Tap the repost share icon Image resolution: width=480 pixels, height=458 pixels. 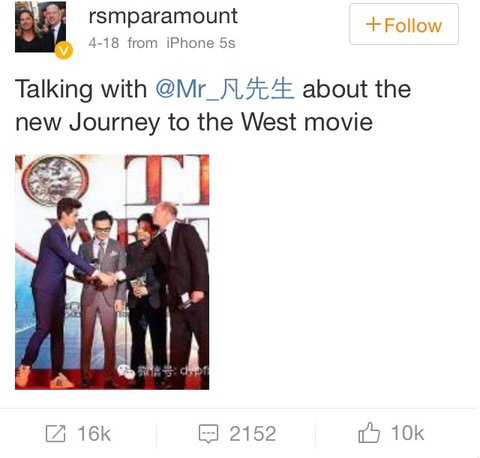tap(55, 433)
